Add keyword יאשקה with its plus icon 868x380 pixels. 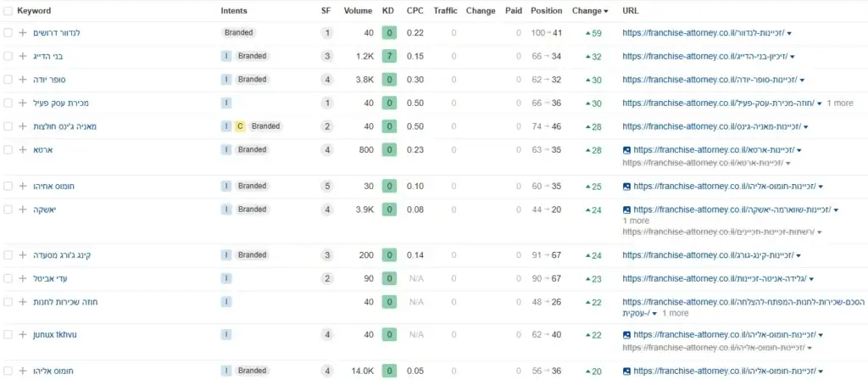click(x=23, y=210)
